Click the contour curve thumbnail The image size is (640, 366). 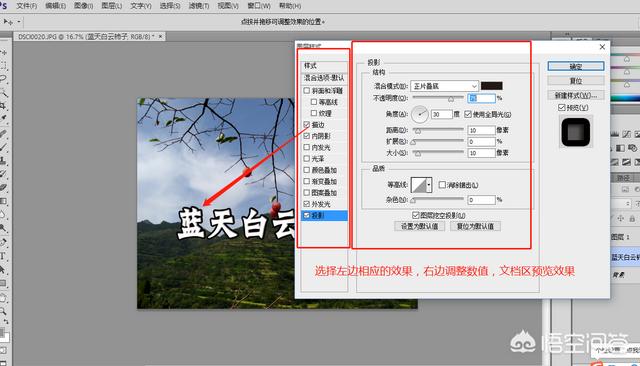[418, 185]
